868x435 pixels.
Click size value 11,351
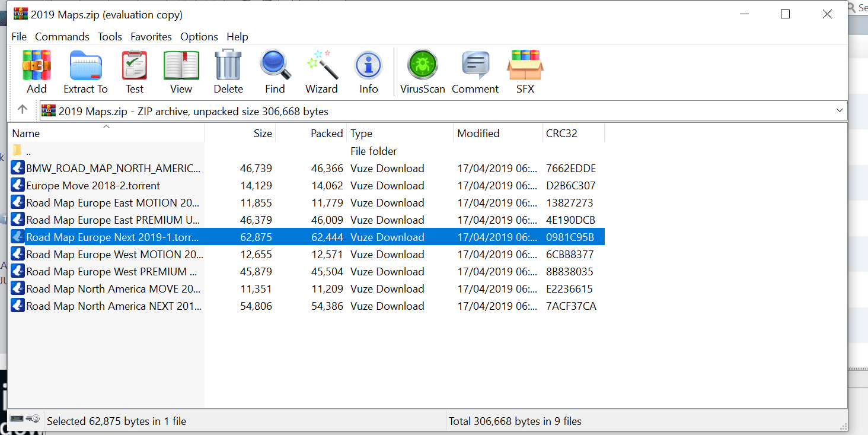point(256,289)
